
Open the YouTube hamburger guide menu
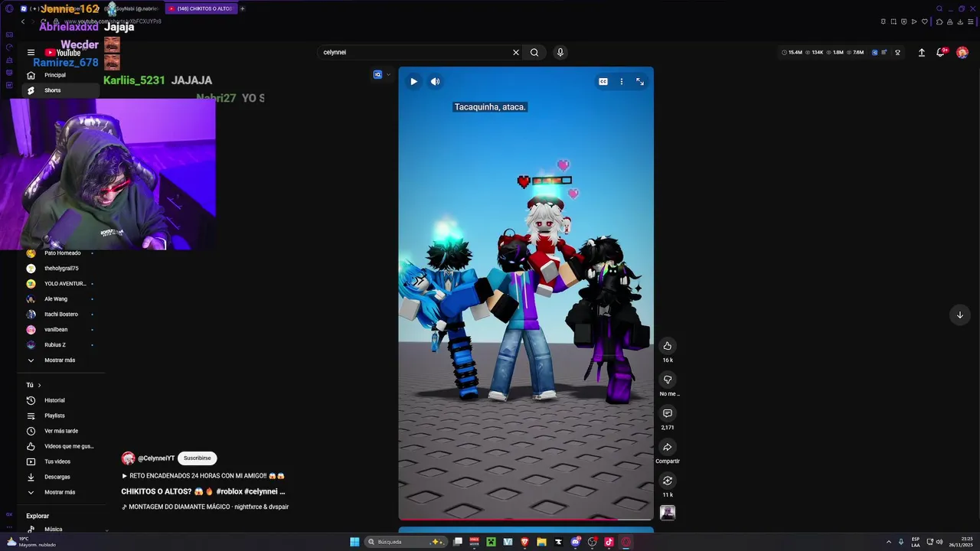tap(31, 52)
